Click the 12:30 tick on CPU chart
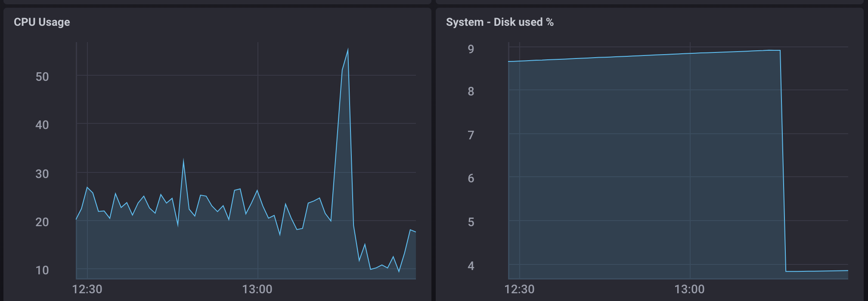The height and width of the screenshot is (301, 868). click(x=87, y=289)
